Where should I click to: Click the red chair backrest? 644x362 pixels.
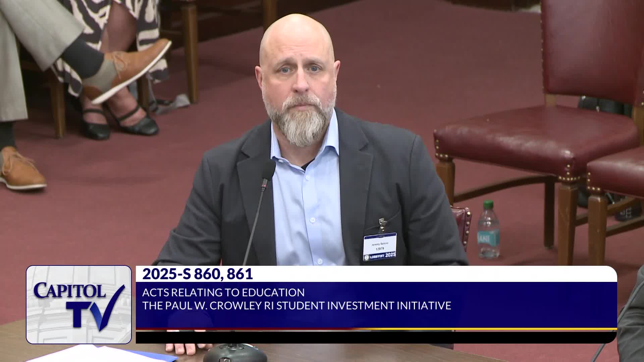[x=590, y=47]
